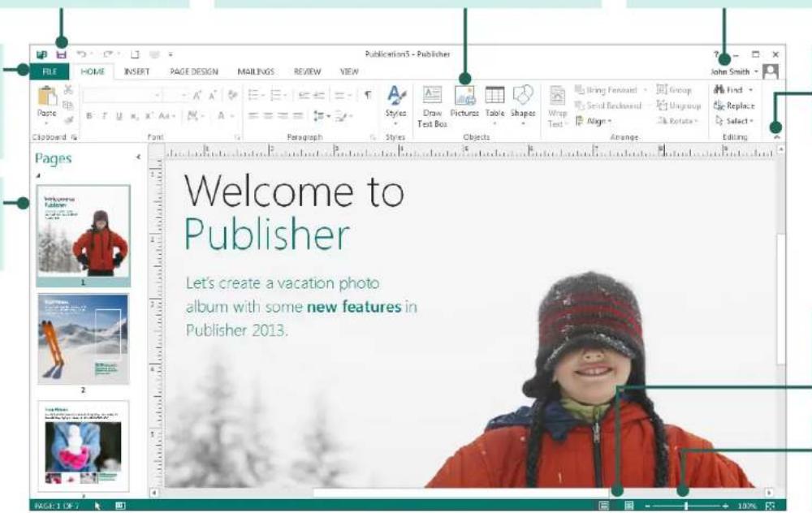Open the FILE tab
The height and width of the screenshot is (513, 812).
pyautogui.click(x=50, y=71)
